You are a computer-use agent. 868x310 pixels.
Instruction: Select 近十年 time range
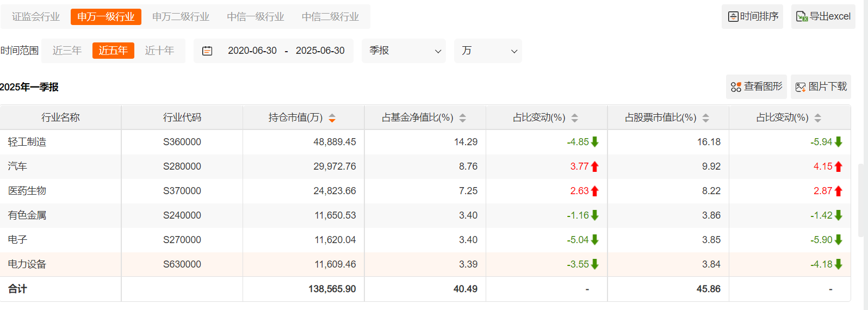tap(159, 51)
